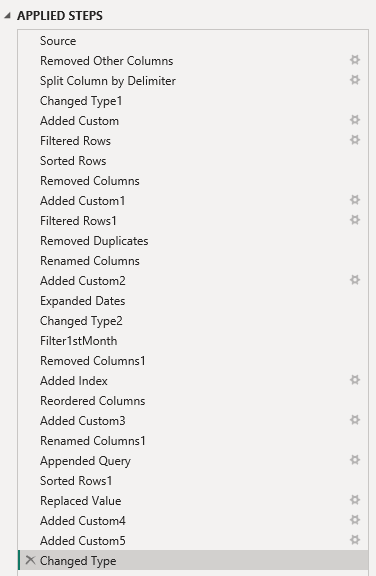The image size is (376, 576).
Task: Open Replaced Value step gear icon
Action: pyautogui.click(x=355, y=500)
